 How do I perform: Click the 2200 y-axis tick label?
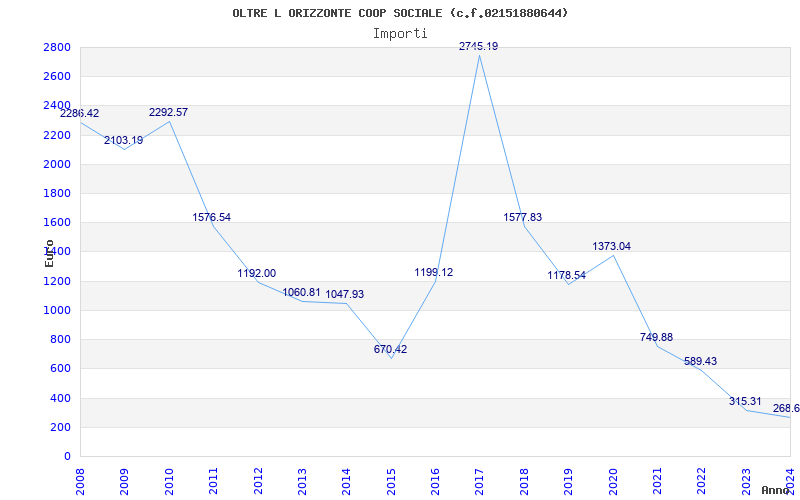57,135
